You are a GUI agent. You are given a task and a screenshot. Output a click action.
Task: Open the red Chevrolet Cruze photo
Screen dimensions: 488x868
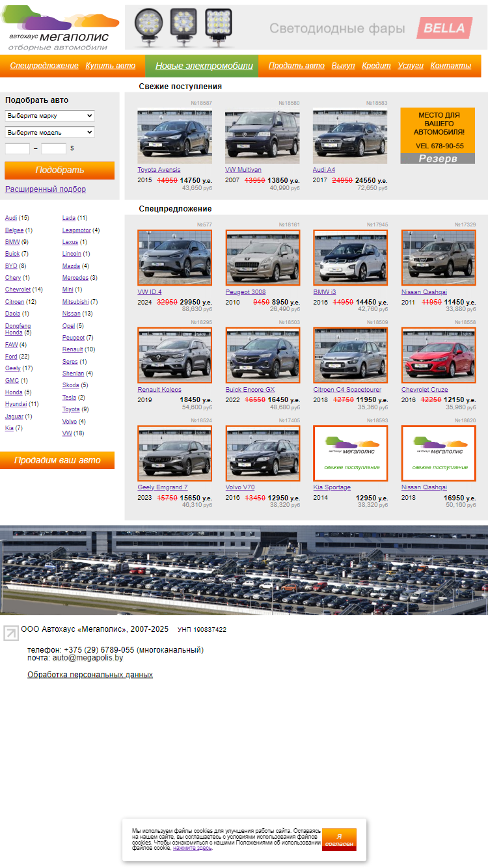pyautogui.click(x=439, y=355)
